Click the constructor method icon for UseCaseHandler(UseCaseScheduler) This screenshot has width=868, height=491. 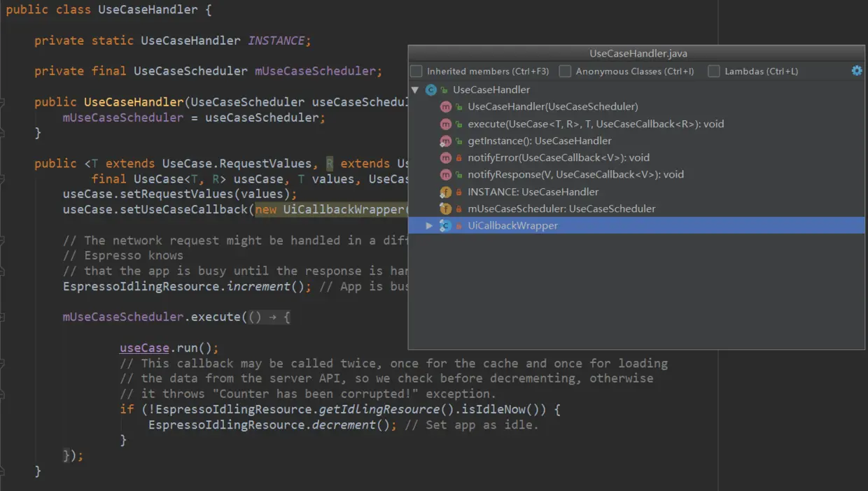[445, 107]
